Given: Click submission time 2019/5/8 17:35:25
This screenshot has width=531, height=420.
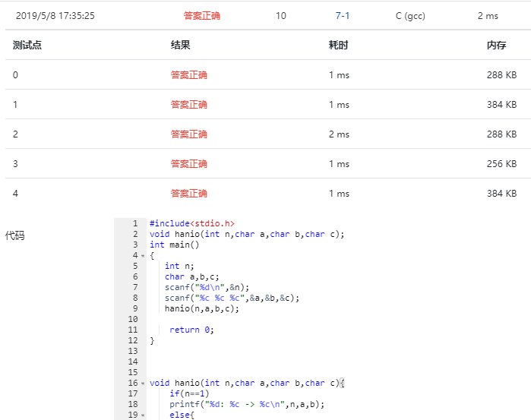Looking at the screenshot, I should pos(55,16).
